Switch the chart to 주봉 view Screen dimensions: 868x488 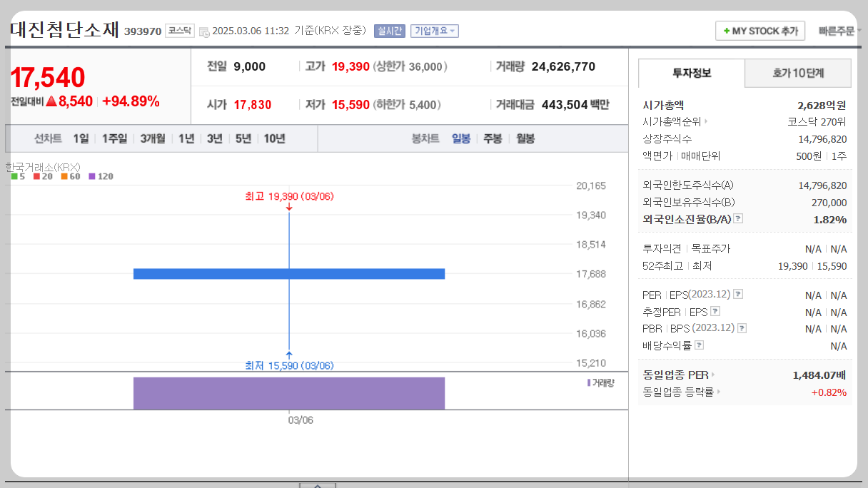[x=492, y=139]
